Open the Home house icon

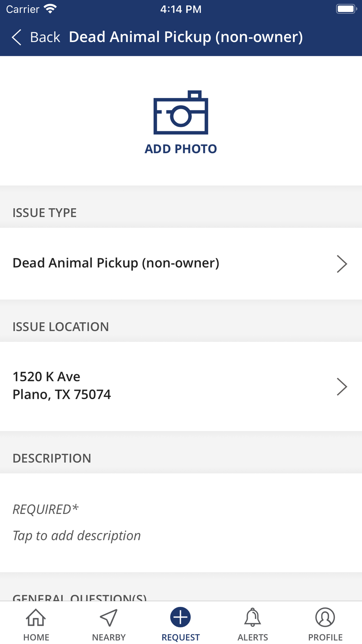click(x=36, y=618)
